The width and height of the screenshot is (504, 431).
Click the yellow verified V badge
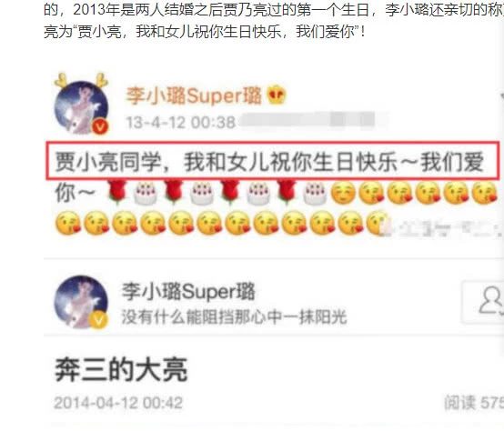pyautogui.click(x=99, y=320)
